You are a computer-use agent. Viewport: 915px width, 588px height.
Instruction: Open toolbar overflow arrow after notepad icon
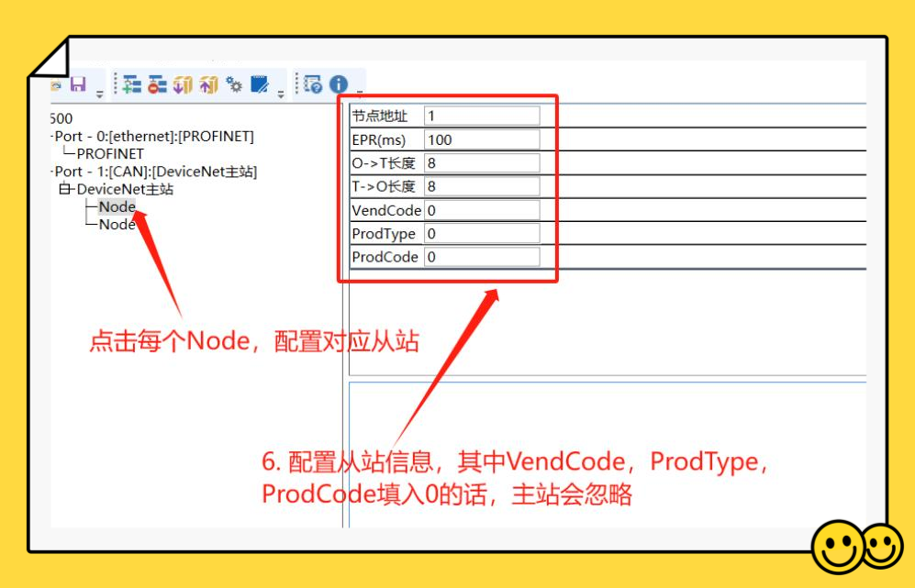point(281,94)
